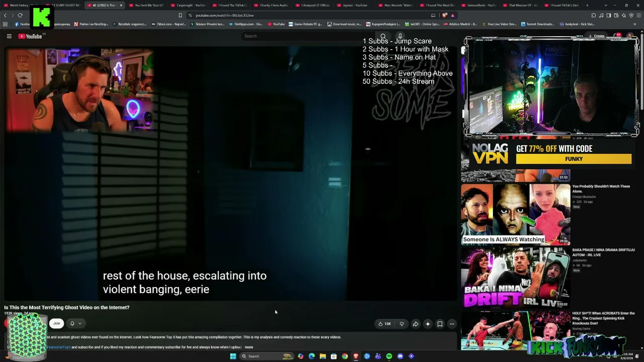The width and height of the screenshot is (644, 362).
Task: Open Chrome from the taskbar
Action: click(345, 356)
